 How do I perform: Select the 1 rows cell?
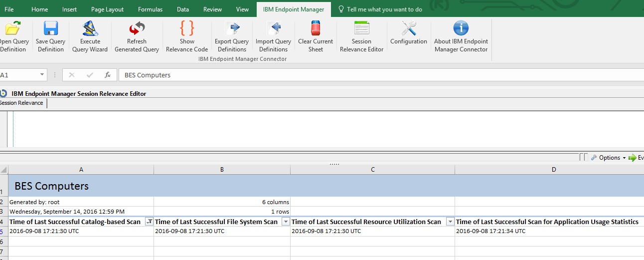[222, 212]
